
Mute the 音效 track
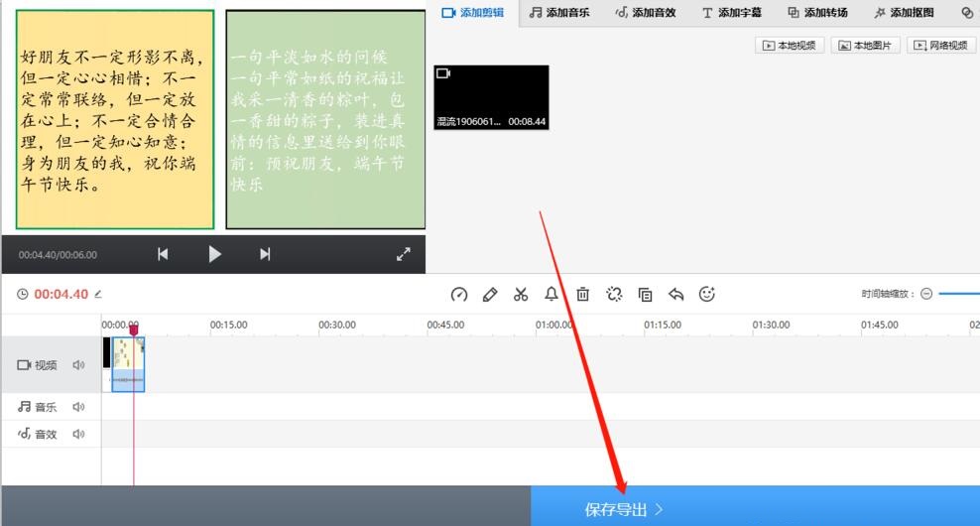tap(79, 434)
